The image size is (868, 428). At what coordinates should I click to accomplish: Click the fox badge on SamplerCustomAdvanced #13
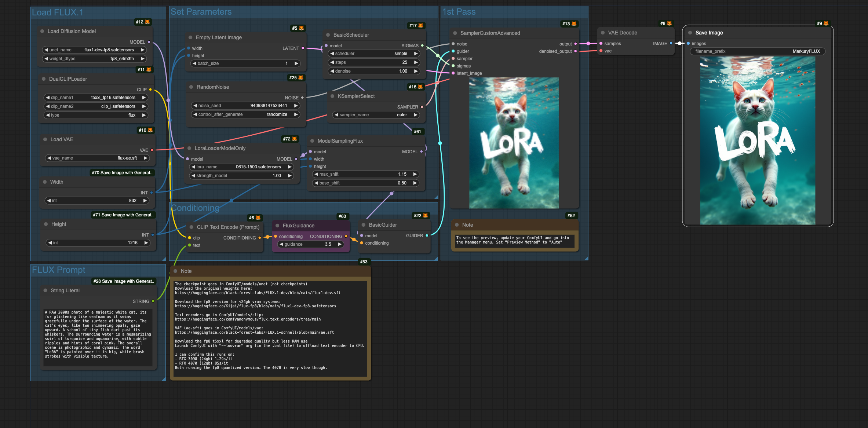coord(574,24)
